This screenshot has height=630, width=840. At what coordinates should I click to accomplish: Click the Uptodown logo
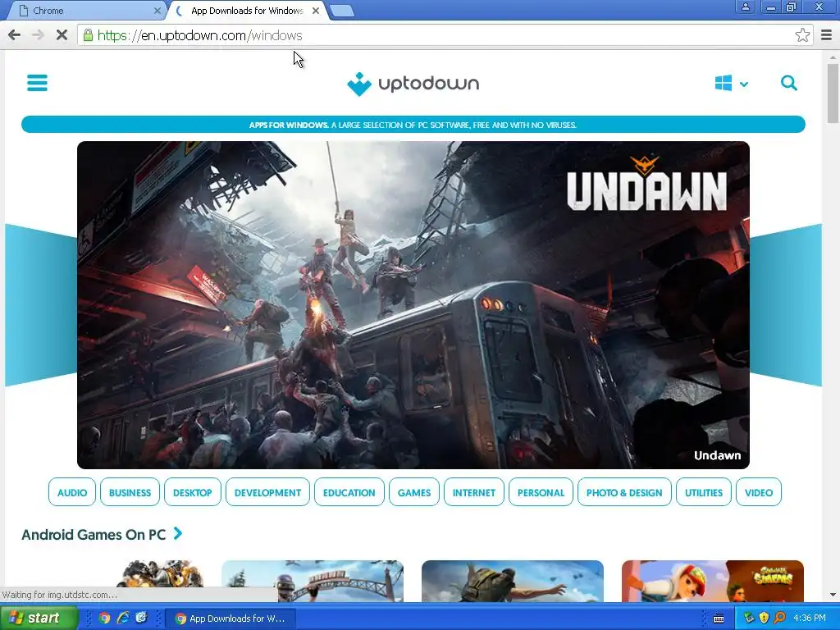point(413,84)
